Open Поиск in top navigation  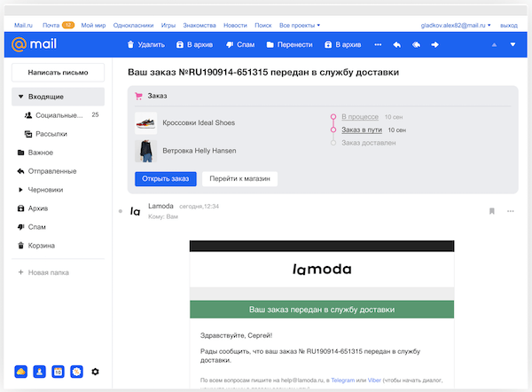(x=263, y=26)
